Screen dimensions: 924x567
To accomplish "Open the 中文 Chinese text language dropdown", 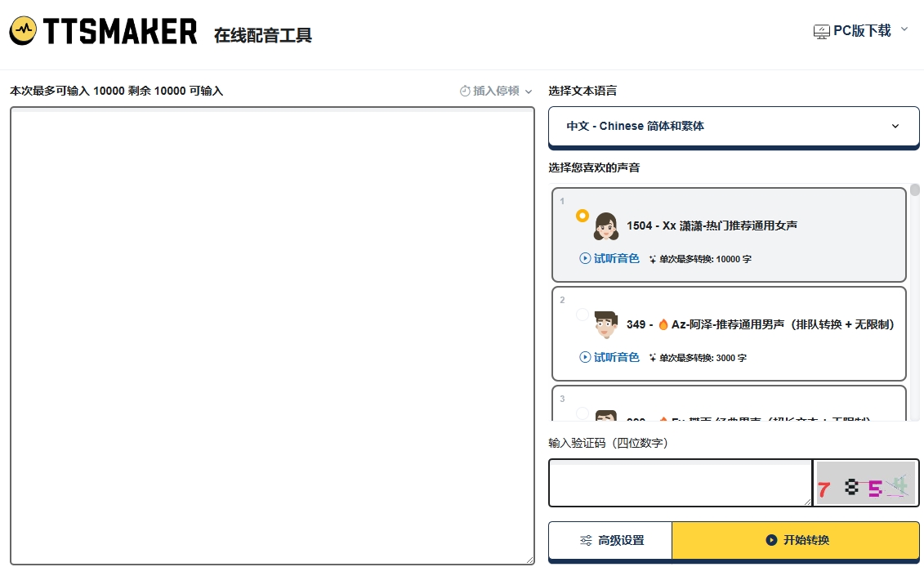I will pyautogui.click(x=733, y=126).
